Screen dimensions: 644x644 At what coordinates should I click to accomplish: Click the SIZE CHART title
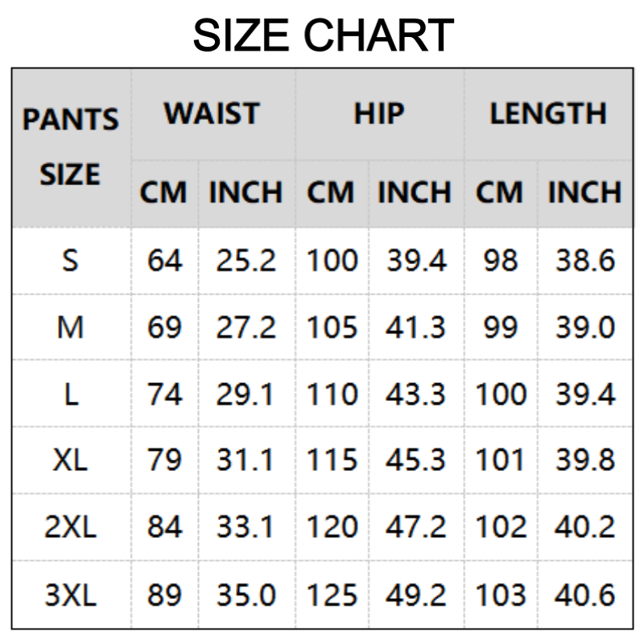[x=323, y=35]
